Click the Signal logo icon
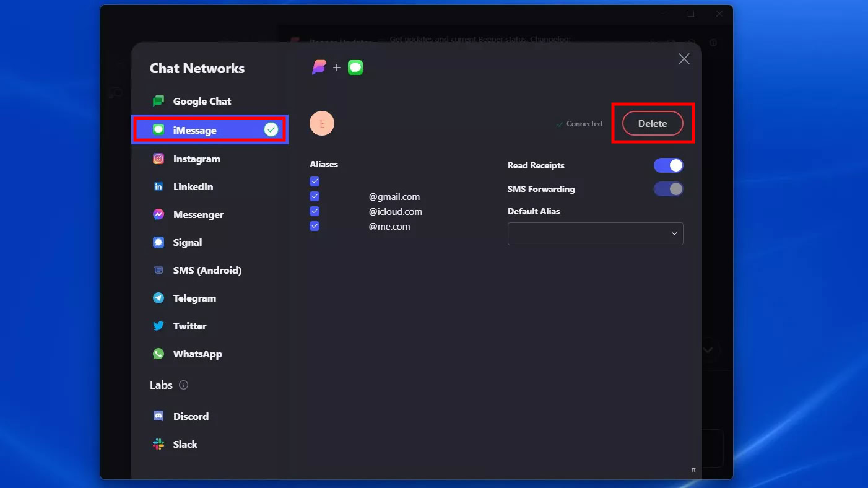 click(158, 242)
